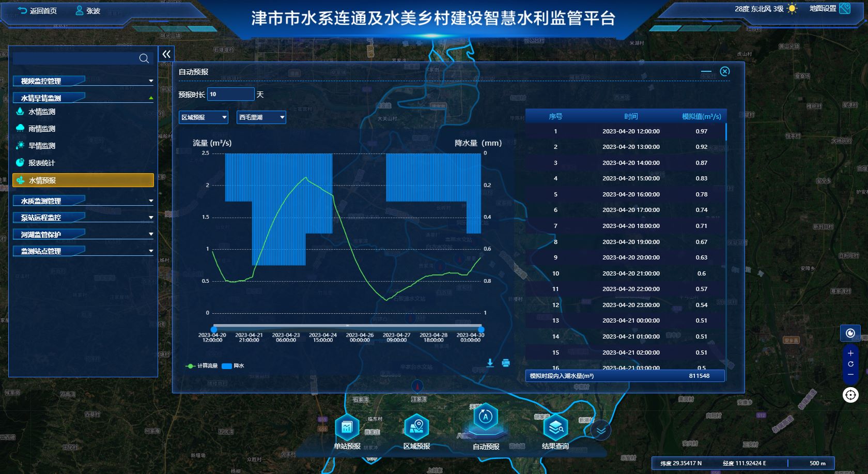This screenshot has width=868, height=474.
Task: Open map settings icon top right
Action: click(x=845, y=8)
